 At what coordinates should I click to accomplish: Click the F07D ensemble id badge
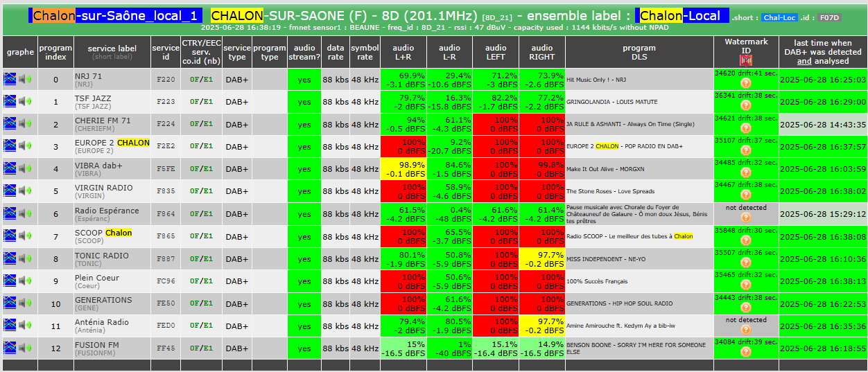tap(828, 18)
